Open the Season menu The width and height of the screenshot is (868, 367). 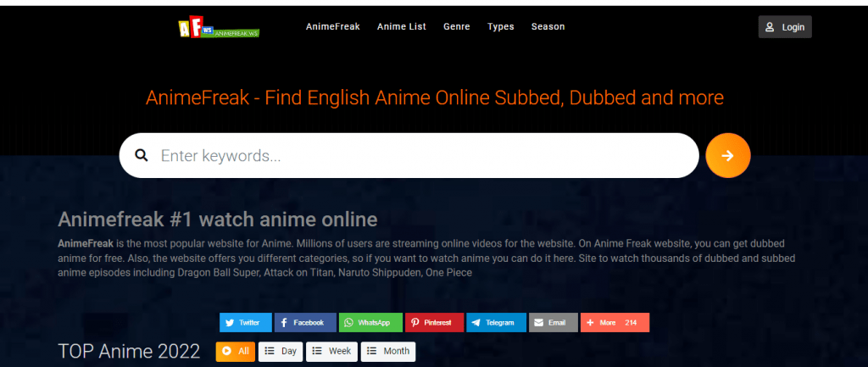(548, 26)
